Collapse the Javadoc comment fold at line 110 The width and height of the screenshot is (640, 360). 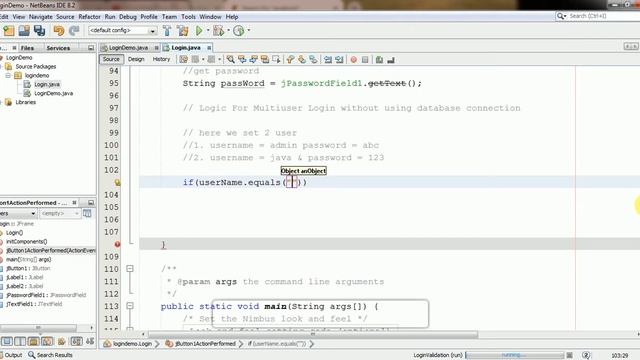pyautogui.click(x=130, y=269)
